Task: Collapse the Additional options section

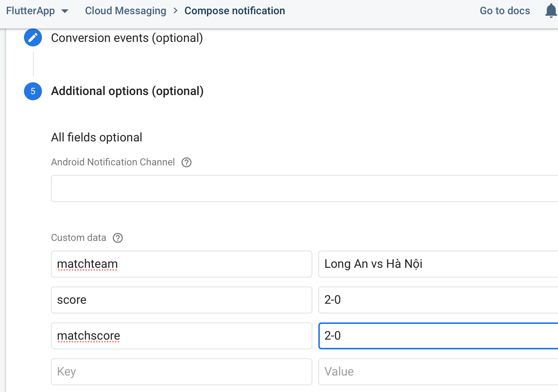Action: click(x=127, y=91)
